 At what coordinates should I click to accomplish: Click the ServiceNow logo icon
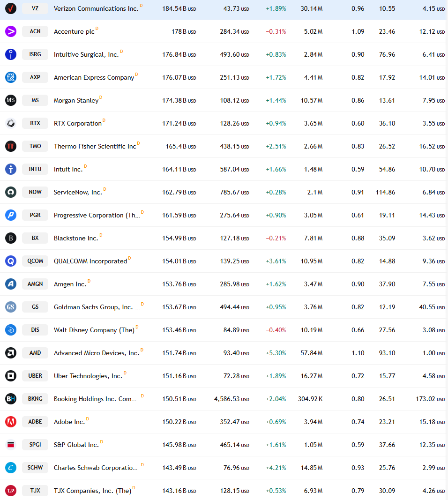click(x=10, y=192)
